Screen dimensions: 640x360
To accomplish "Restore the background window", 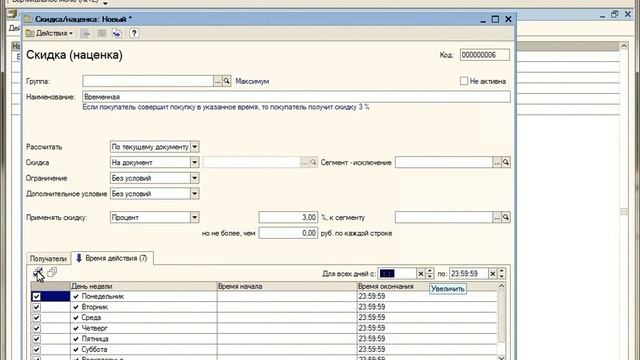I will (x=615, y=14).
